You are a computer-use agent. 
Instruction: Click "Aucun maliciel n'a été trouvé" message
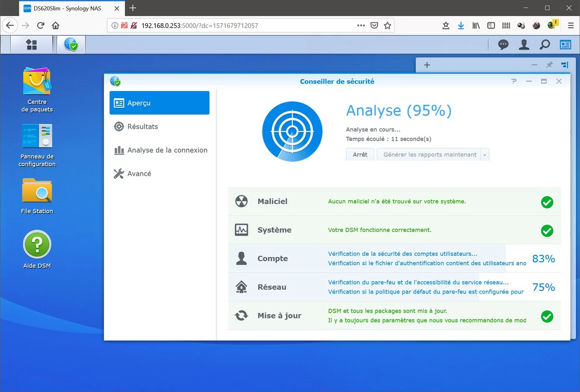coord(397,202)
